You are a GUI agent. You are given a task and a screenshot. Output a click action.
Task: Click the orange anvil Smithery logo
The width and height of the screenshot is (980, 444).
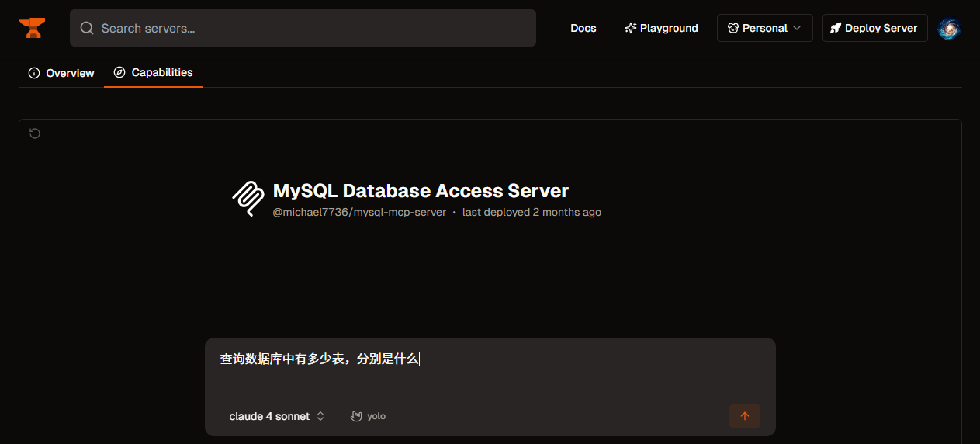click(32, 28)
